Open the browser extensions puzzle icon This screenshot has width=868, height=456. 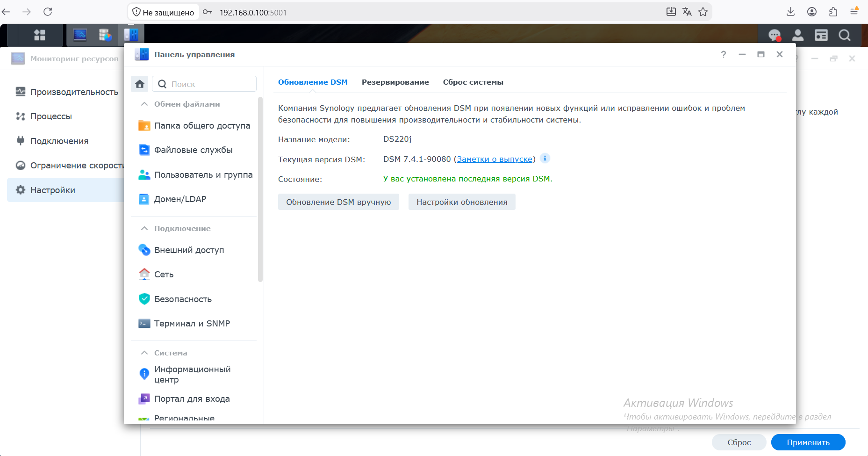833,12
